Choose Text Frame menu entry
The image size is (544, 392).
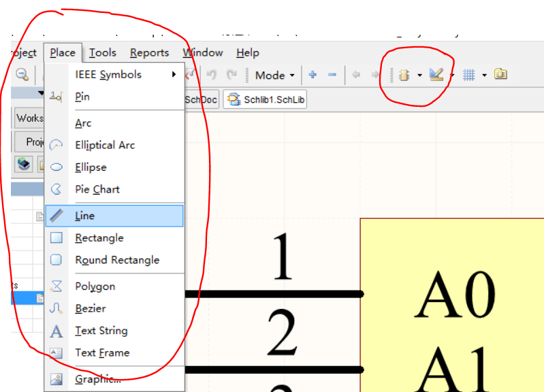click(x=114, y=353)
